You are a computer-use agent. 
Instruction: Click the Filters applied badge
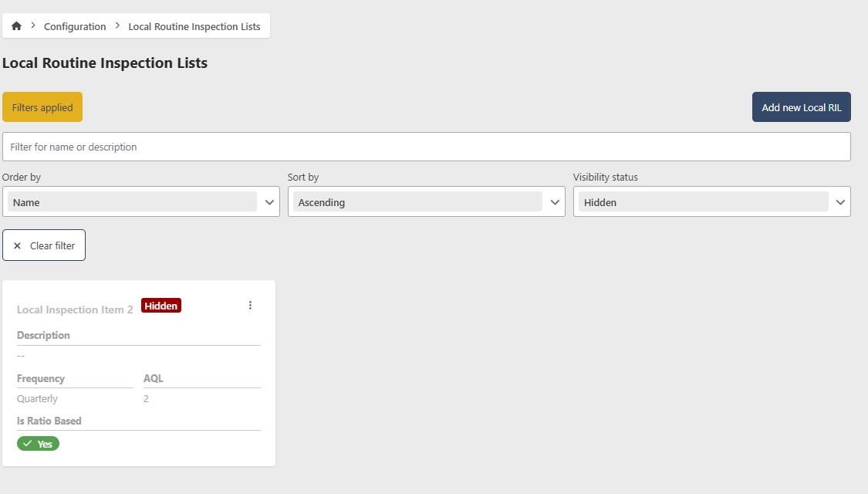point(42,107)
